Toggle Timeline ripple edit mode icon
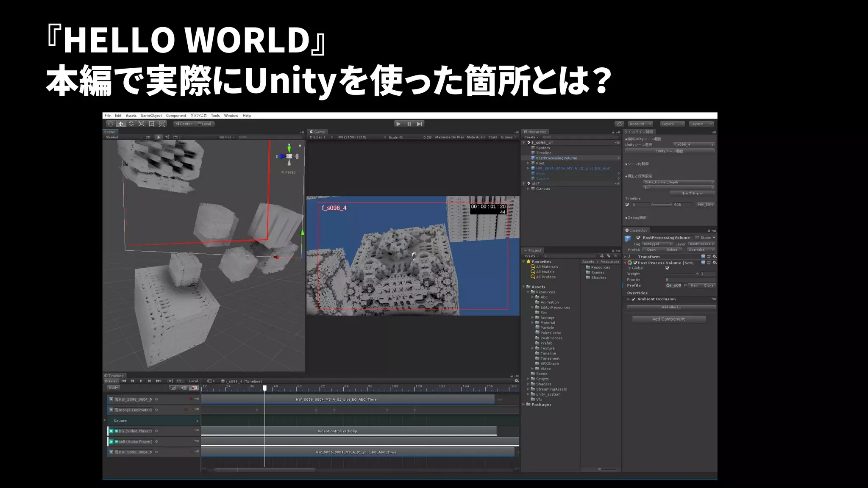868x488 pixels. pyautogui.click(x=184, y=388)
